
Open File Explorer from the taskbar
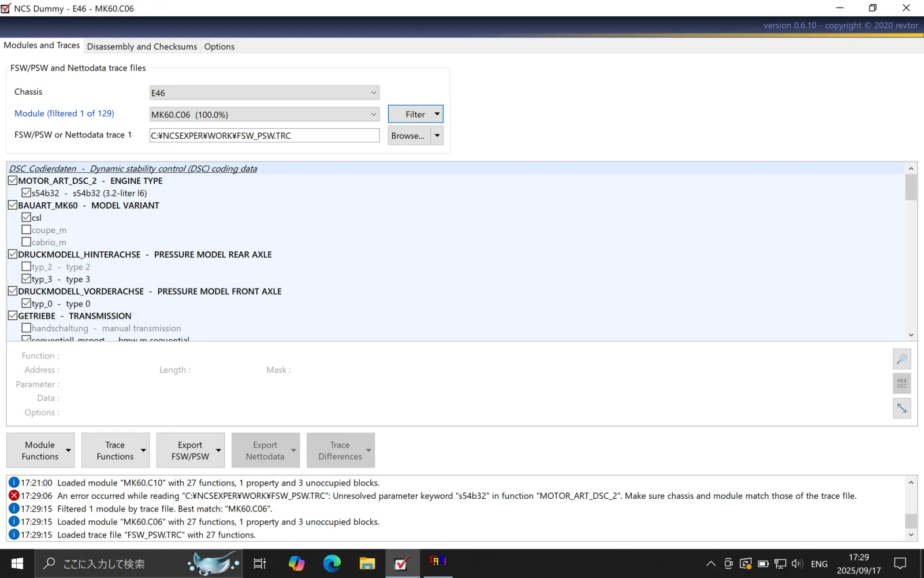coord(367,563)
